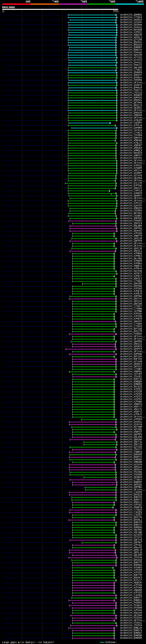Screen dimensions: 146x644
Task: Select the UniRef100_A9TNJ7 label
Action: pyautogui.click(x=131, y=273)
